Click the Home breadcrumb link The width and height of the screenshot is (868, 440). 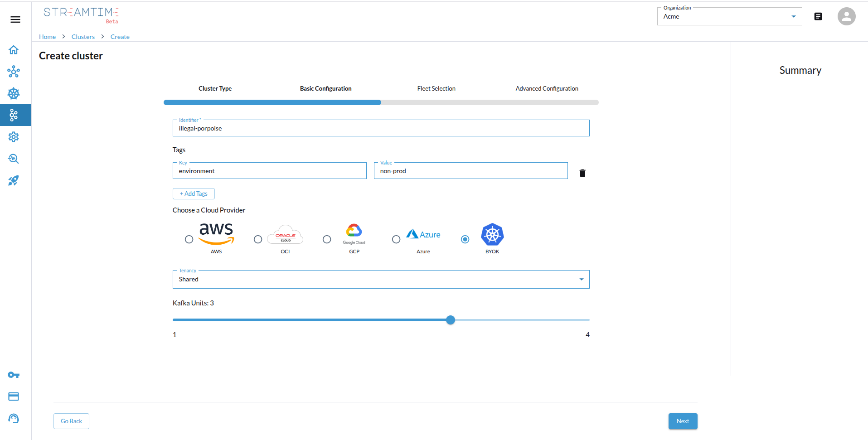[48, 37]
